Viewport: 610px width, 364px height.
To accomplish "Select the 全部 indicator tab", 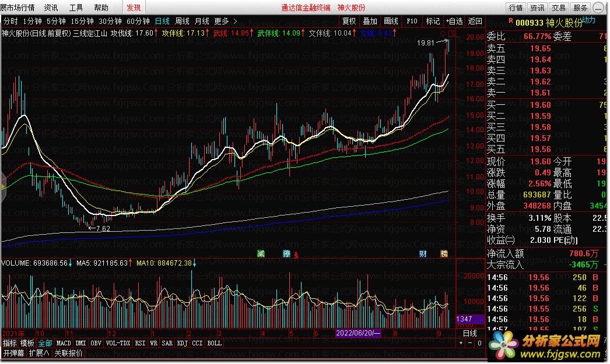I will tap(45, 343).
